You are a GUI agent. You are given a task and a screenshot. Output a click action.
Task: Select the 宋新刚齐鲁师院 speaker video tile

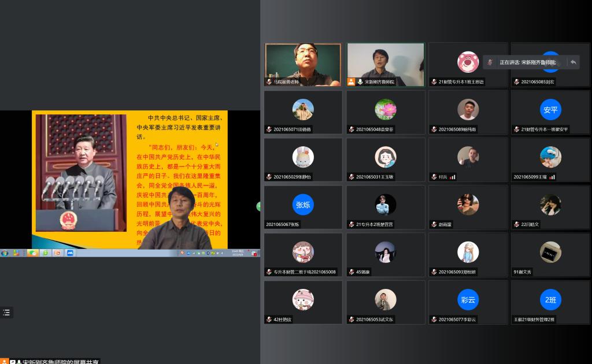[385, 64]
